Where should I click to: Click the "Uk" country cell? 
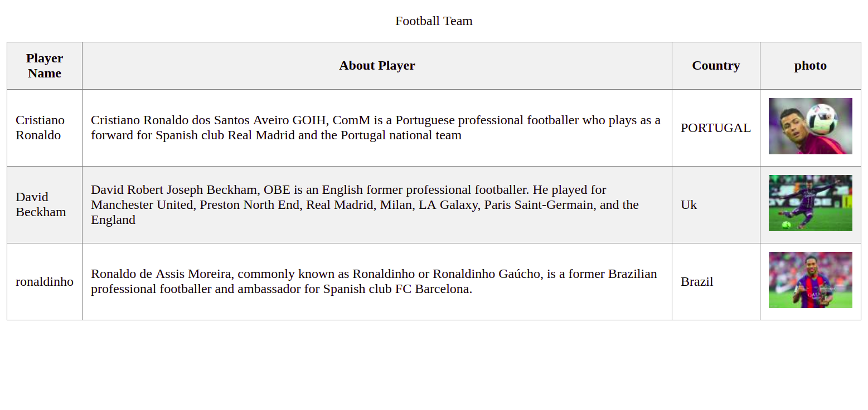point(689,205)
